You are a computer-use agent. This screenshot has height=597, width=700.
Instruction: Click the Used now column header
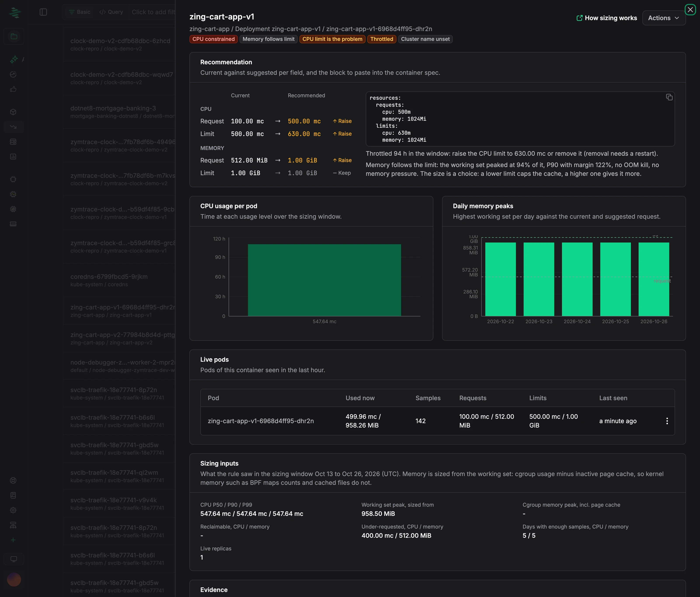click(360, 398)
